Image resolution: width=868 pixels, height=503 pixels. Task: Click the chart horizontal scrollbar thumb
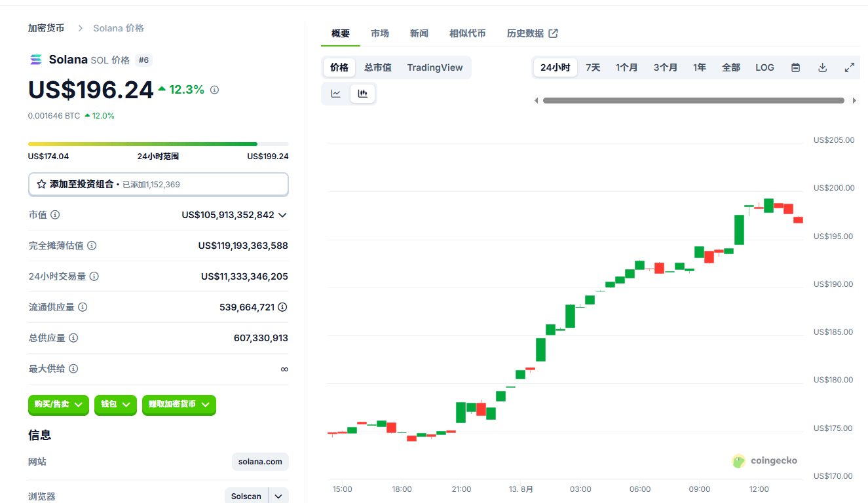694,101
